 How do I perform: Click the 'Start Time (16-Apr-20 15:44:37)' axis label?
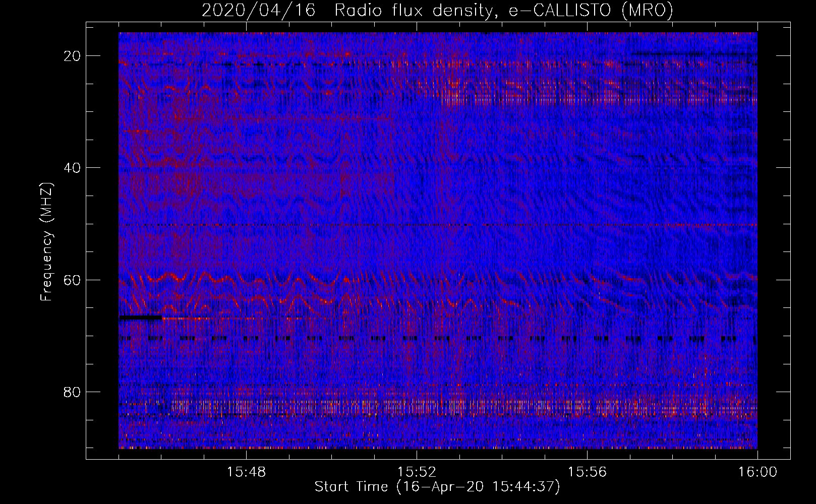click(x=437, y=487)
